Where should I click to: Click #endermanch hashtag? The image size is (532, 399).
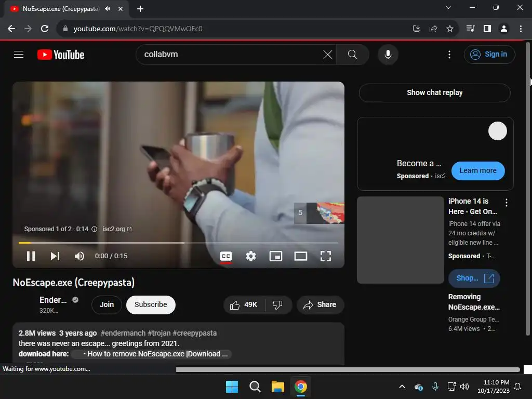(x=123, y=333)
